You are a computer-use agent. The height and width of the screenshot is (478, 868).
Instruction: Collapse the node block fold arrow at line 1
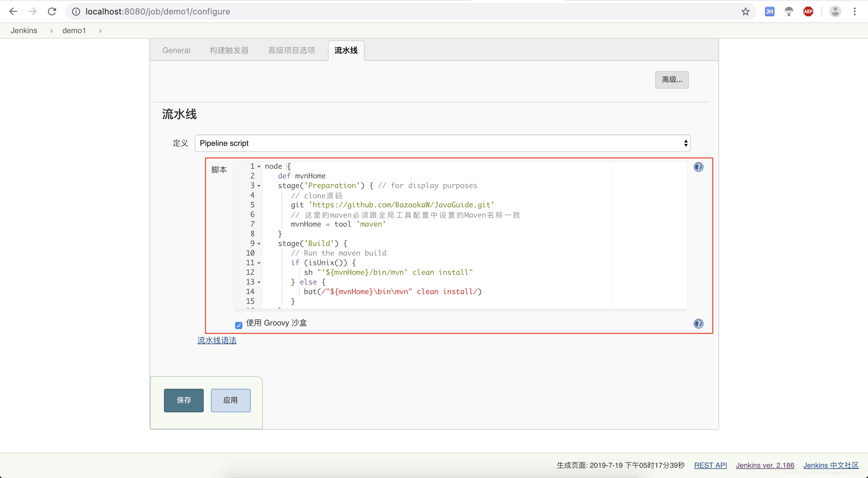coord(259,167)
